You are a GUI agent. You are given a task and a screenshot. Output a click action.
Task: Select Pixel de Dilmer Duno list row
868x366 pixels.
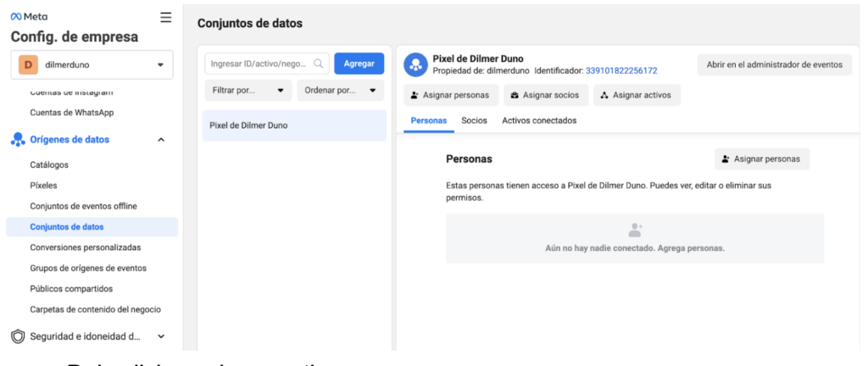294,125
